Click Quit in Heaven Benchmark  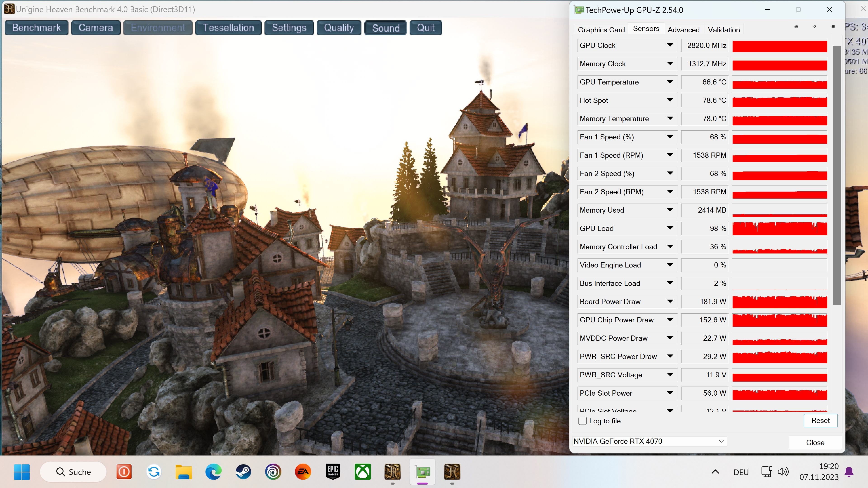[426, 28]
